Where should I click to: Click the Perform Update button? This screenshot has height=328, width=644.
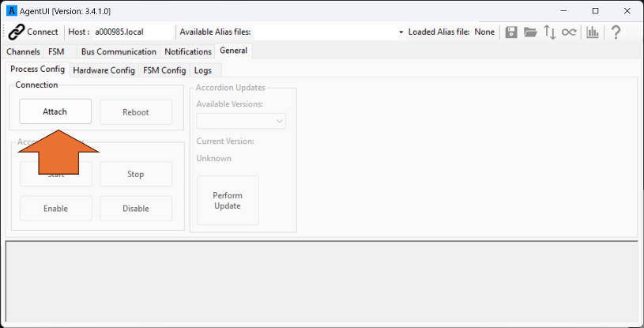pyautogui.click(x=228, y=201)
